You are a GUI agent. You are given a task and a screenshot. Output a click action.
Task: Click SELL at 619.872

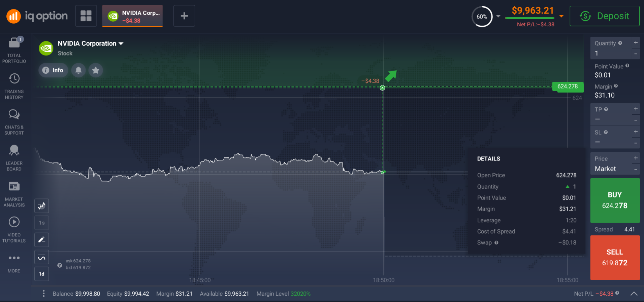pyautogui.click(x=615, y=258)
